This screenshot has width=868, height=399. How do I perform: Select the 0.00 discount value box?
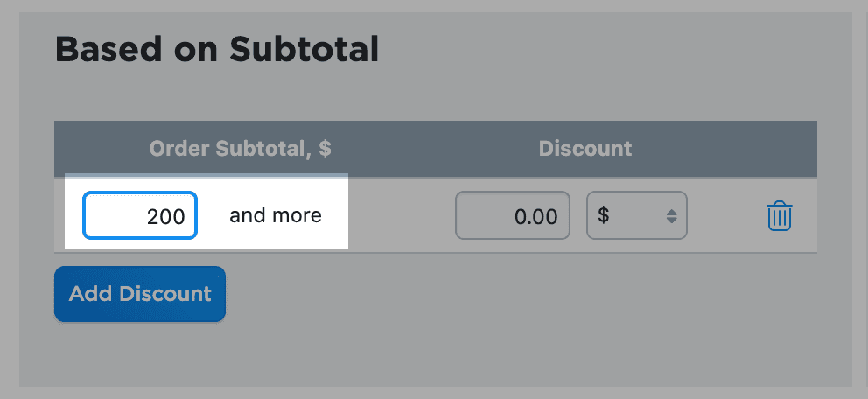point(513,215)
